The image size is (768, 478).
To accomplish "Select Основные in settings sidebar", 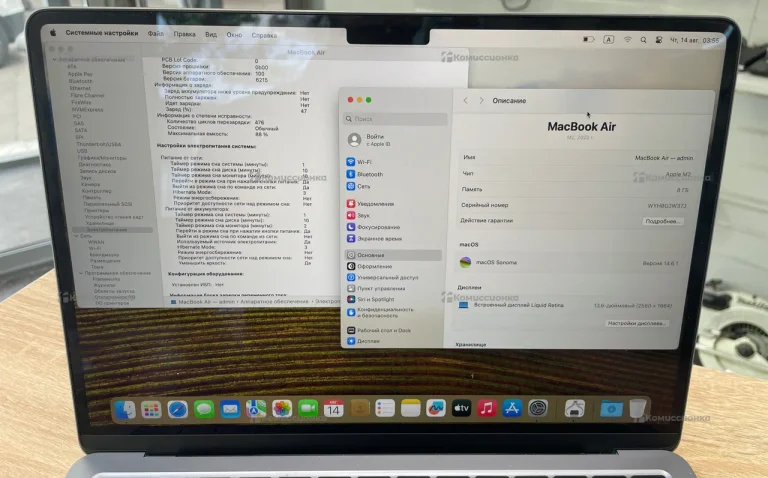I will (392, 255).
